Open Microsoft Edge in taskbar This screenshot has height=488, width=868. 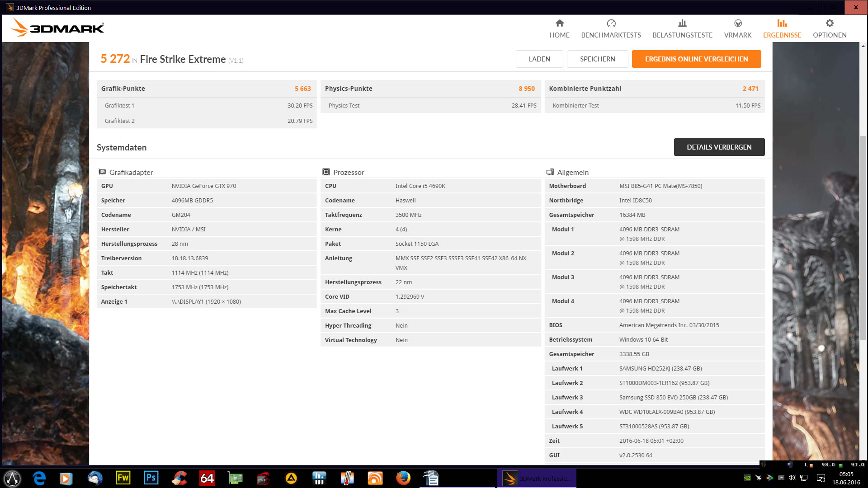pyautogui.click(x=39, y=478)
